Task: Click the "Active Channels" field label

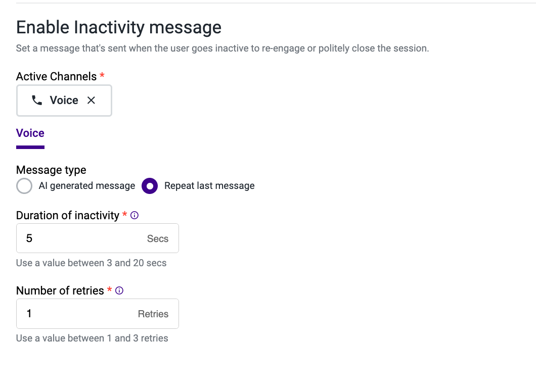Action: [x=57, y=76]
